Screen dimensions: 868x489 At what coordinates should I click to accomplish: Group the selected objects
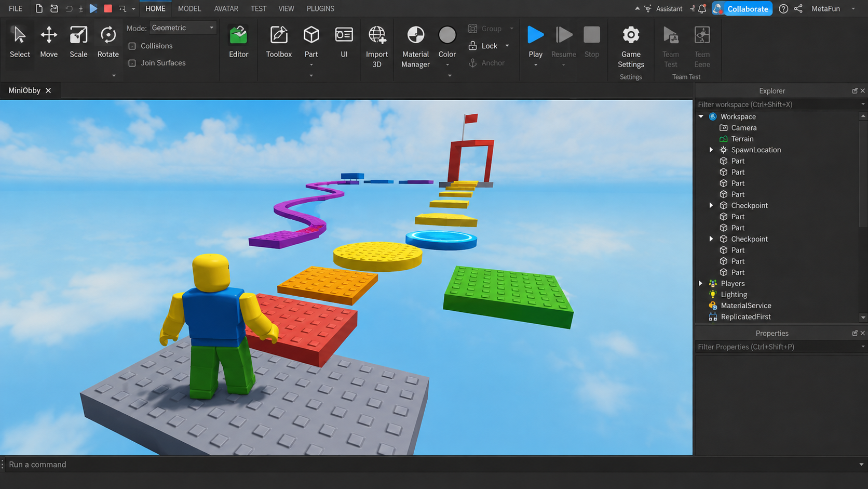click(485, 29)
